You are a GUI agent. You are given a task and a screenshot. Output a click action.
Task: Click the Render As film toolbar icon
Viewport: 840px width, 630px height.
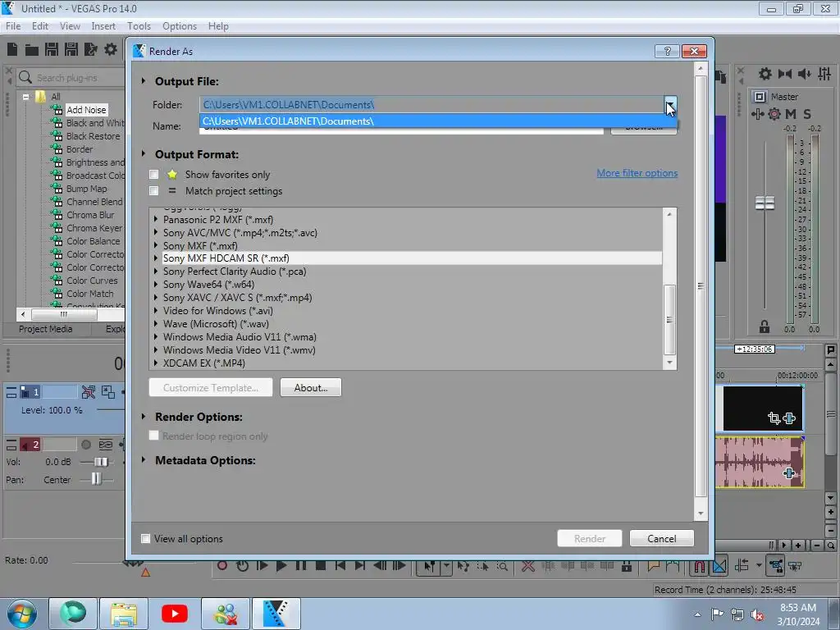click(90, 49)
